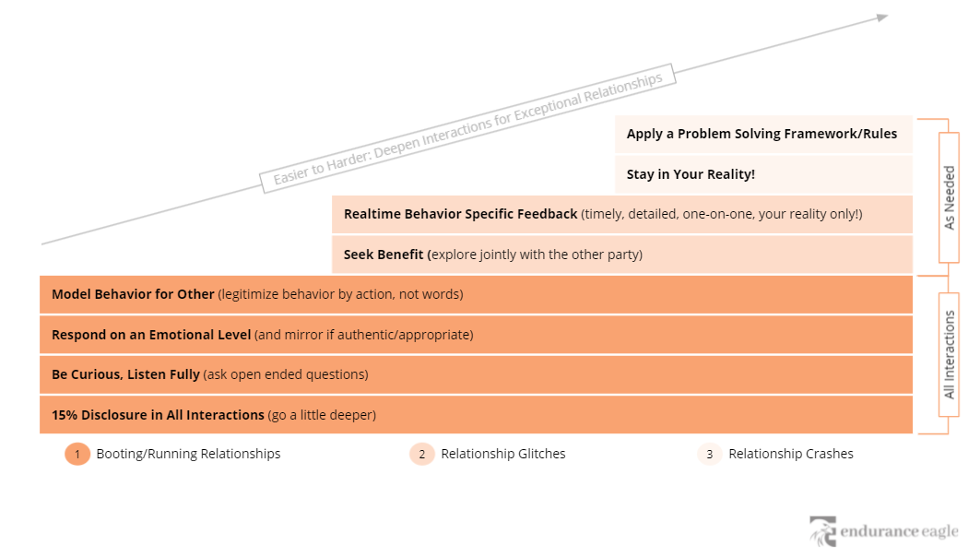Click the arrowhead at the diagonal arrow's tip
This screenshot has width=980, height=557.
(882, 17)
